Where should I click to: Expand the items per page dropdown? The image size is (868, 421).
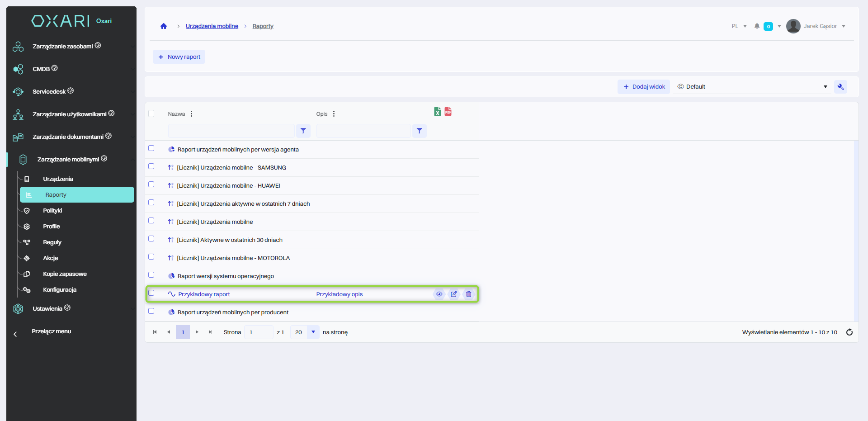[x=313, y=332]
